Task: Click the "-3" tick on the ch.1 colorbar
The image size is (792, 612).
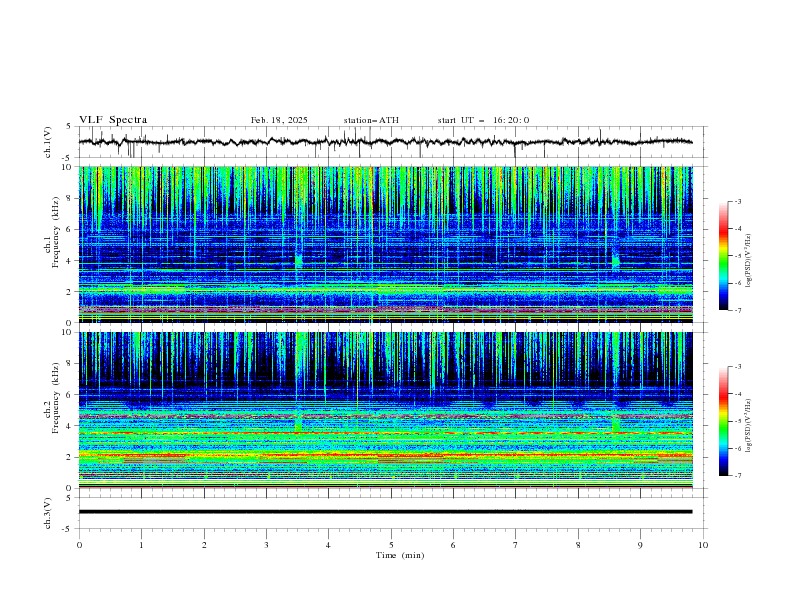Action: click(737, 201)
